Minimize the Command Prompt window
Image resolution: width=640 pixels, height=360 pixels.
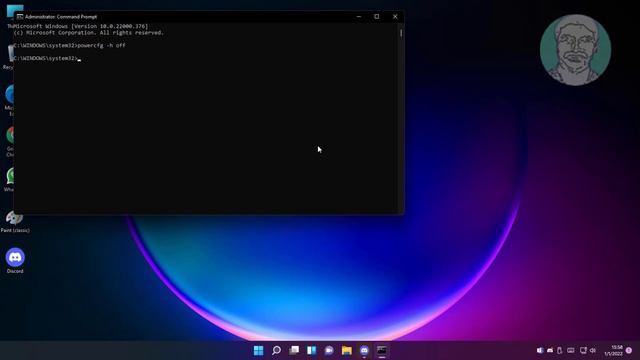coord(359,17)
